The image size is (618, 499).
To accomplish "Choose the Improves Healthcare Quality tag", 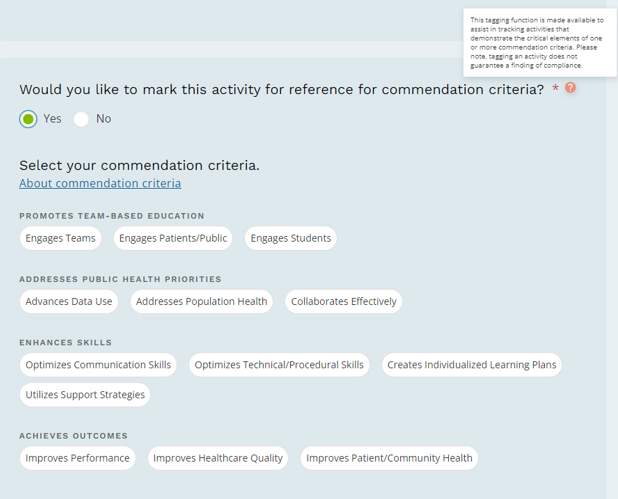I will point(218,458).
